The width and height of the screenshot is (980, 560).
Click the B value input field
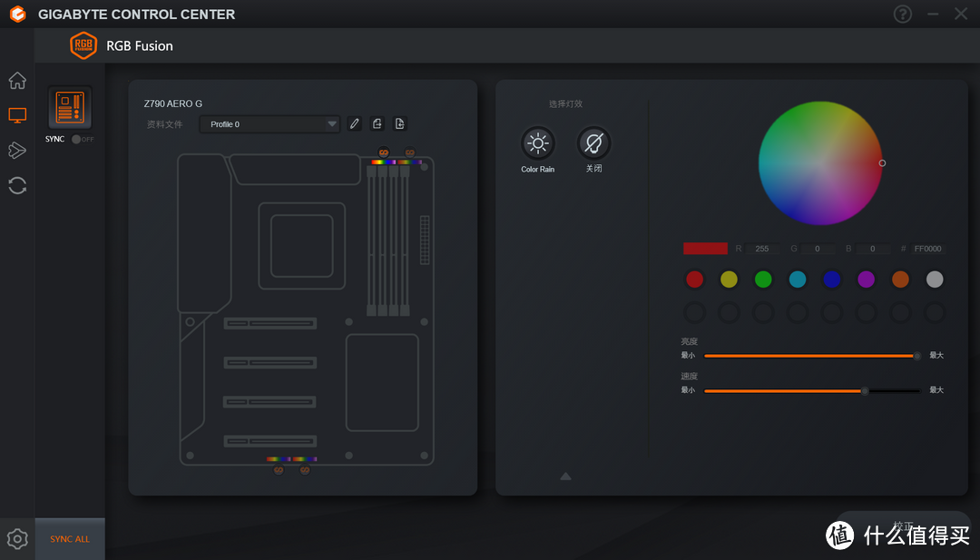click(x=873, y=249)
